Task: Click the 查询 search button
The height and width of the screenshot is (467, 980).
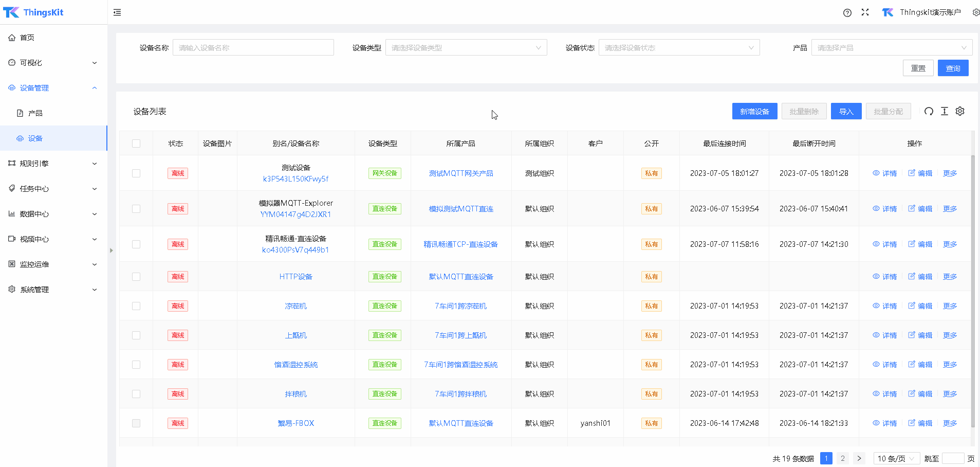Action: [x=953, y=68]
